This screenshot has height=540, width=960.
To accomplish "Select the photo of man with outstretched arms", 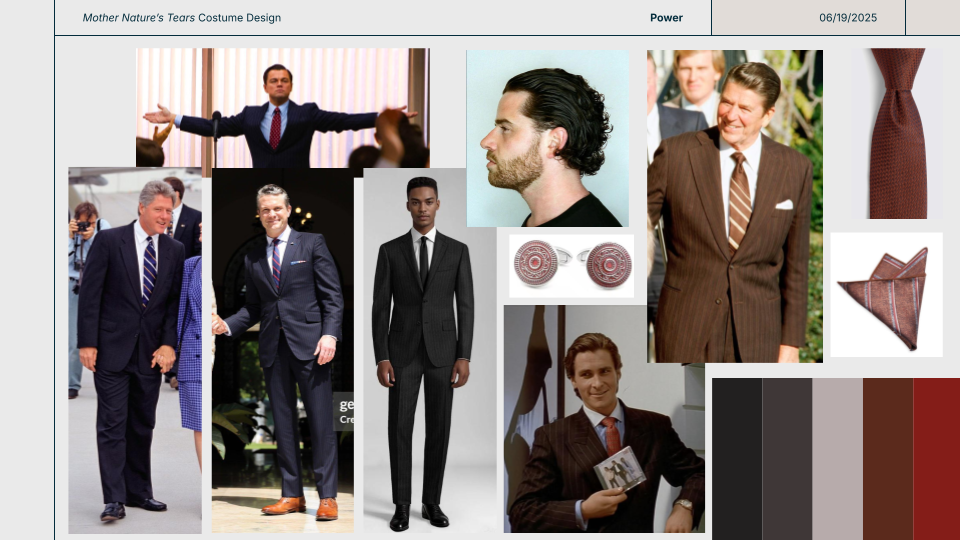I will [x=282, y=106].
